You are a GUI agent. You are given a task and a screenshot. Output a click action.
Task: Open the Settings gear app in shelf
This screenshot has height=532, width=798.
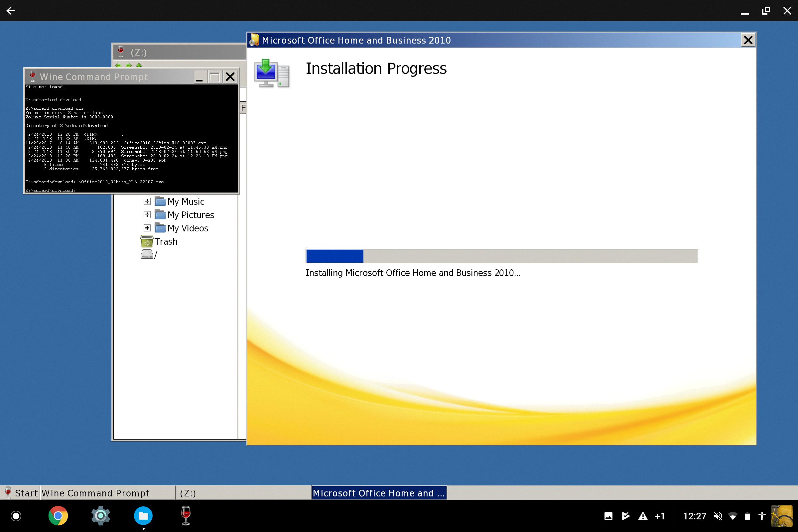tap(100, 516)
